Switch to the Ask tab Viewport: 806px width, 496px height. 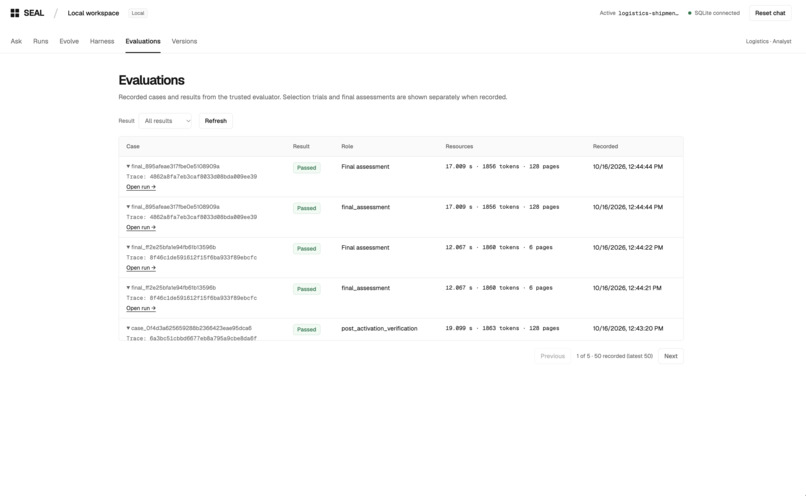coord(16,41)
